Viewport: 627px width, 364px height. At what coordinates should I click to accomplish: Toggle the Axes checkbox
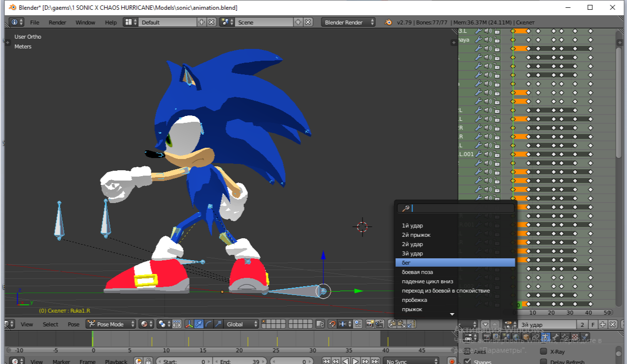[x=467, y=352]
